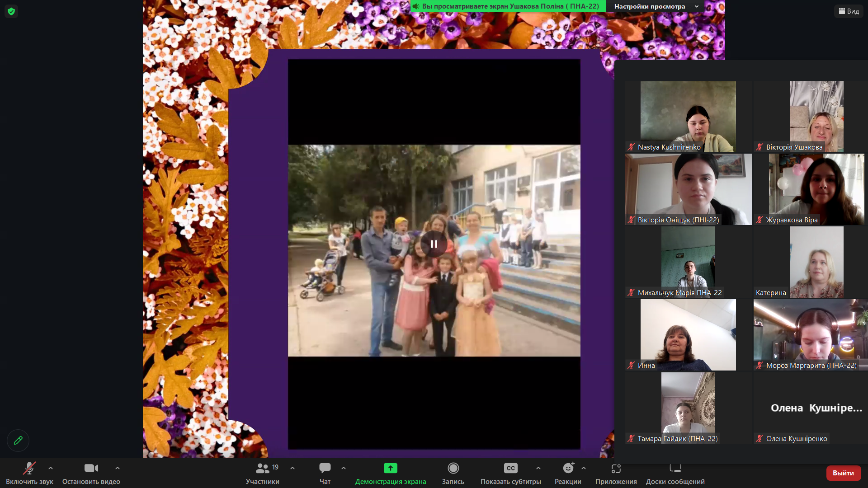Viewport: 868px width, 488px height.
Task: Toggle Показать субтитры captions
Action: click(x=510, y=473)
